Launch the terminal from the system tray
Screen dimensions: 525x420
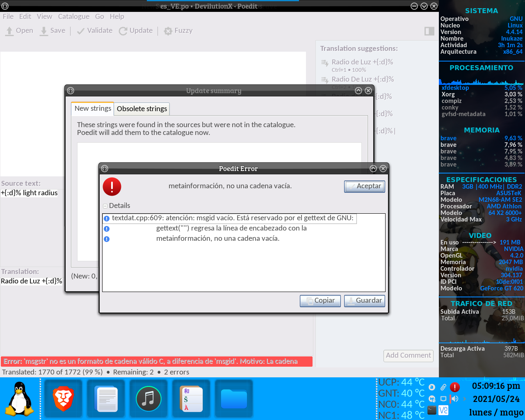click(x=431, y=410)
